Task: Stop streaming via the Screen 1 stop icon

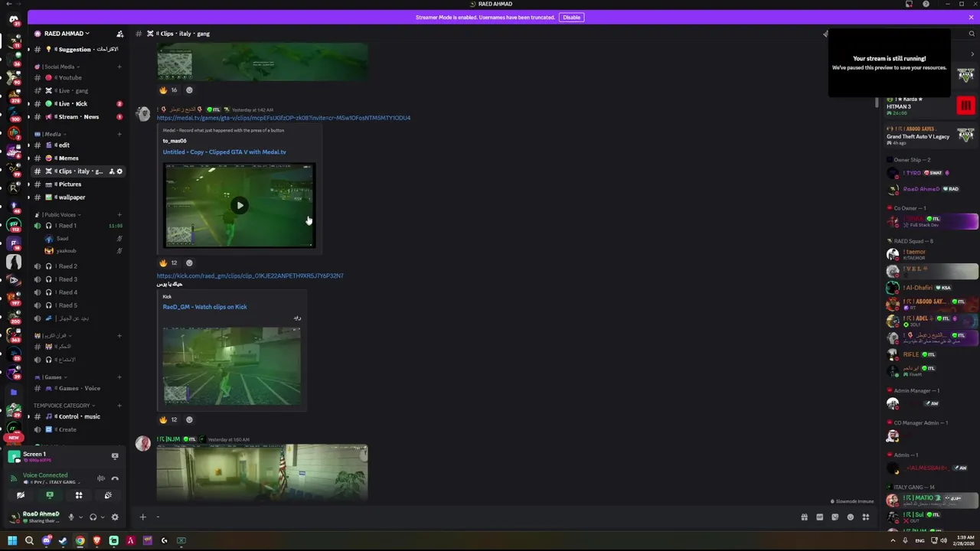Action: coord(115,456)
